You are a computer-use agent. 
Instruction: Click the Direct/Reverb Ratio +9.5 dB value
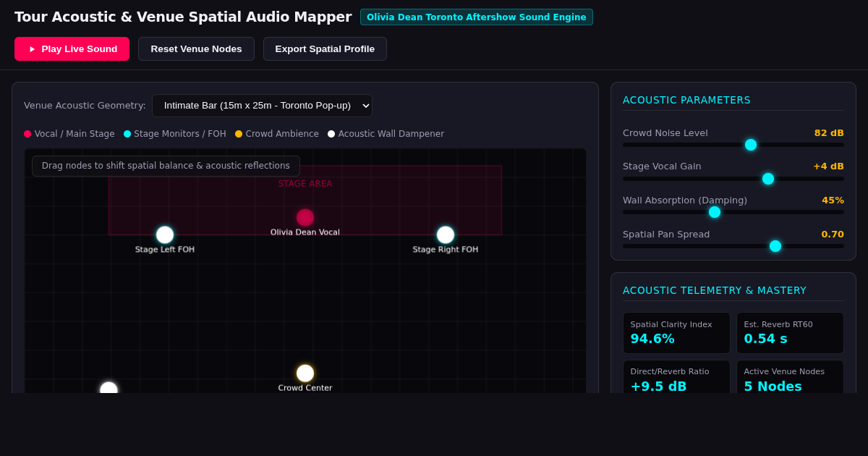click(658, 387)
